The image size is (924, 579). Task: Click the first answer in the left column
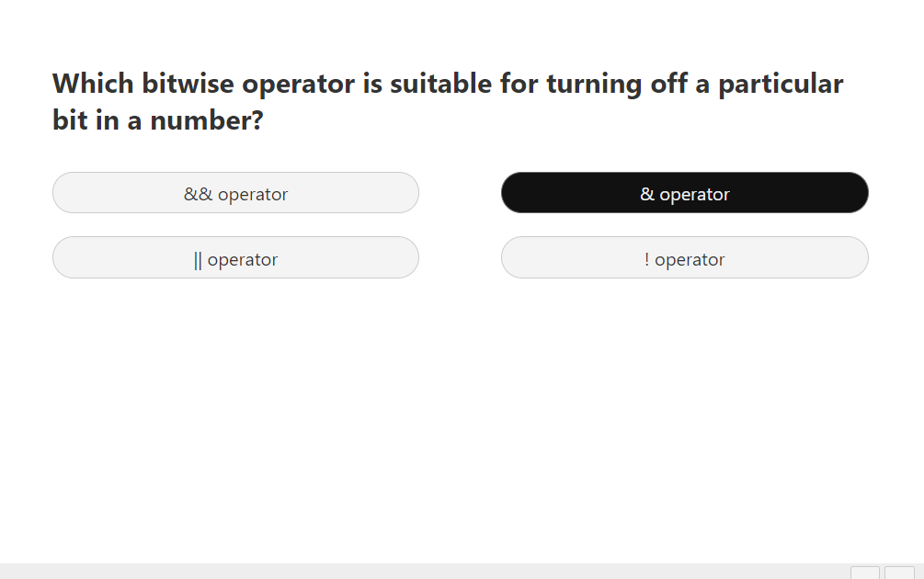click(235, 192)
